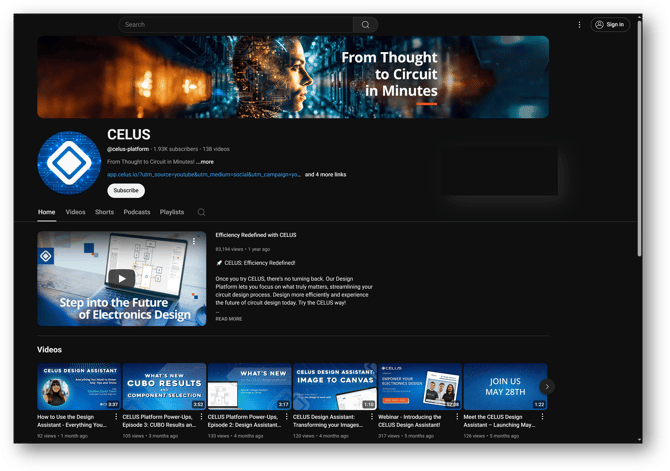Click the channel search magnifier icon

(201, 212)
